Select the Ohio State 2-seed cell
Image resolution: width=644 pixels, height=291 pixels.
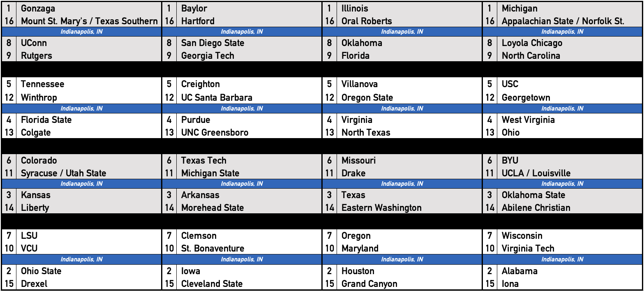[41, 271]
